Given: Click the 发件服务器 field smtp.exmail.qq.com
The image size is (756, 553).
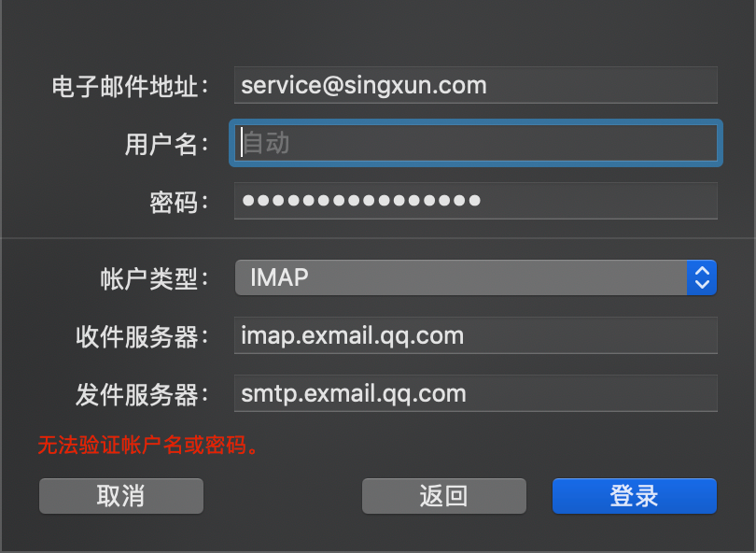Looking at the screenshot, I should tap(476, 393).
